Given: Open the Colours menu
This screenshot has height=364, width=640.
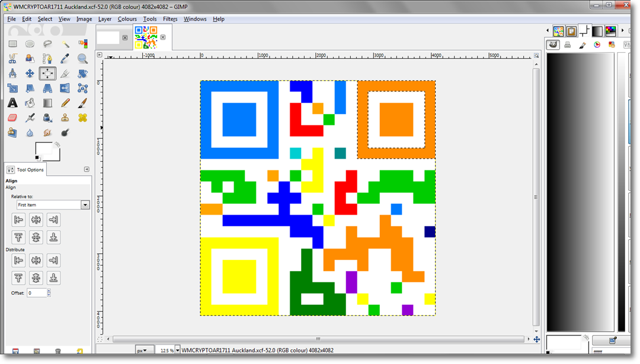Looking at the screenshot, I should pos(127,19).
